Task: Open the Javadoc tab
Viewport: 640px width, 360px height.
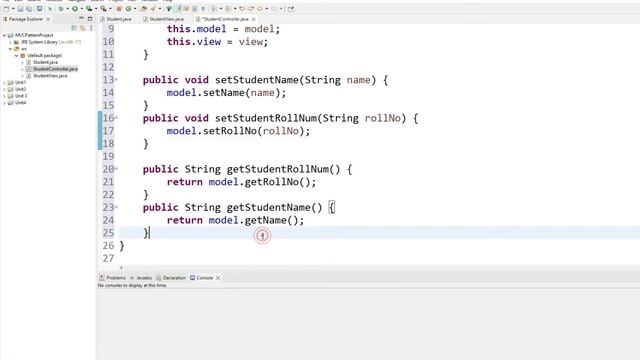Action: [x=141, y=278]
